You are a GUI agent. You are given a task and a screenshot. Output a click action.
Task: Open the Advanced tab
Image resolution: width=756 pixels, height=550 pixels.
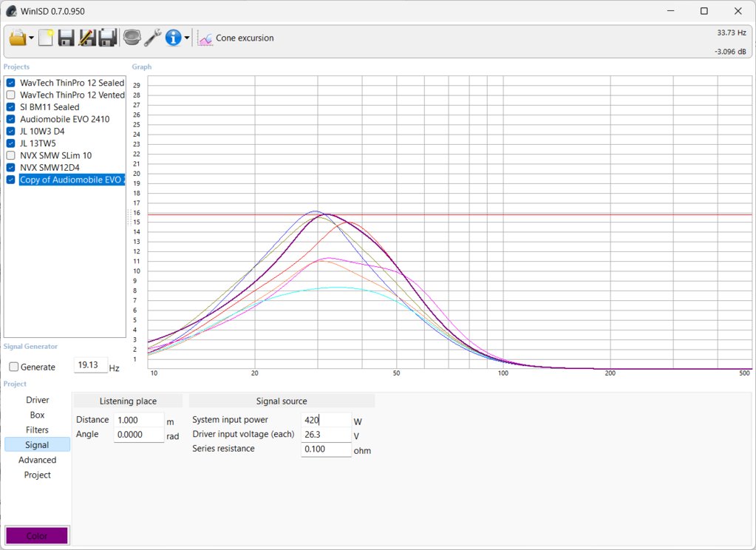[x=38, y=460]
